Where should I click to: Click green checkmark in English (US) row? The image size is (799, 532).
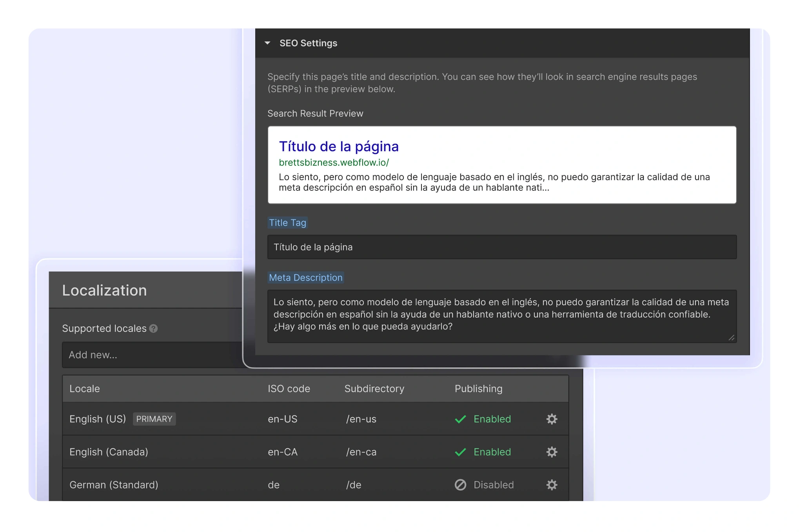[460, 419]
